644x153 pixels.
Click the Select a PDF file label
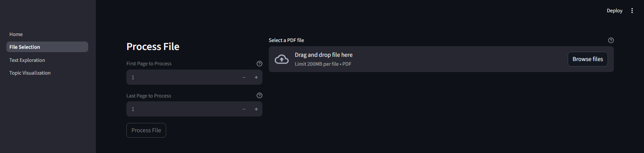pyautogui.click(x=286, y=40)
